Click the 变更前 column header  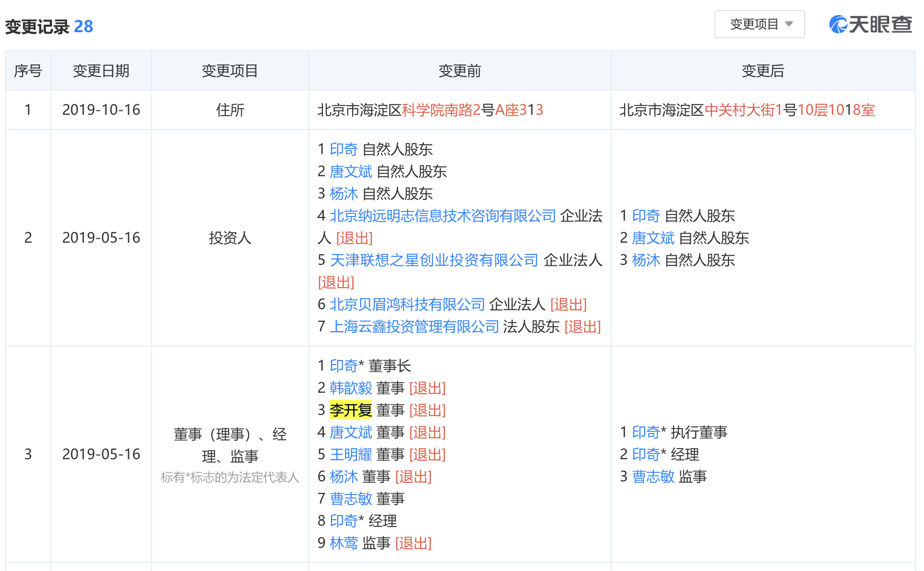pos(459,71)
